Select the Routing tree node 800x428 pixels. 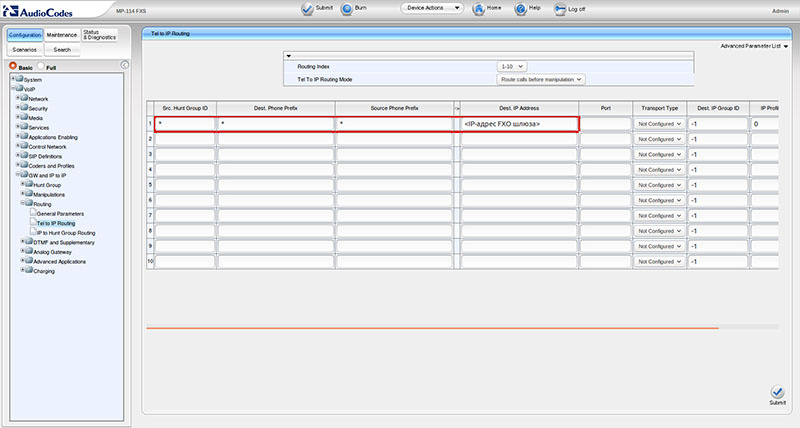[x=42, y=204]
